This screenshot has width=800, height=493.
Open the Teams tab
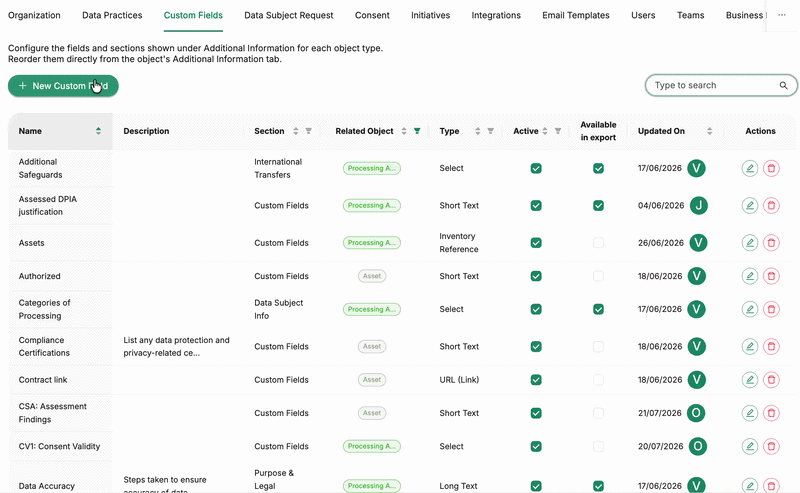click(690, 15)
